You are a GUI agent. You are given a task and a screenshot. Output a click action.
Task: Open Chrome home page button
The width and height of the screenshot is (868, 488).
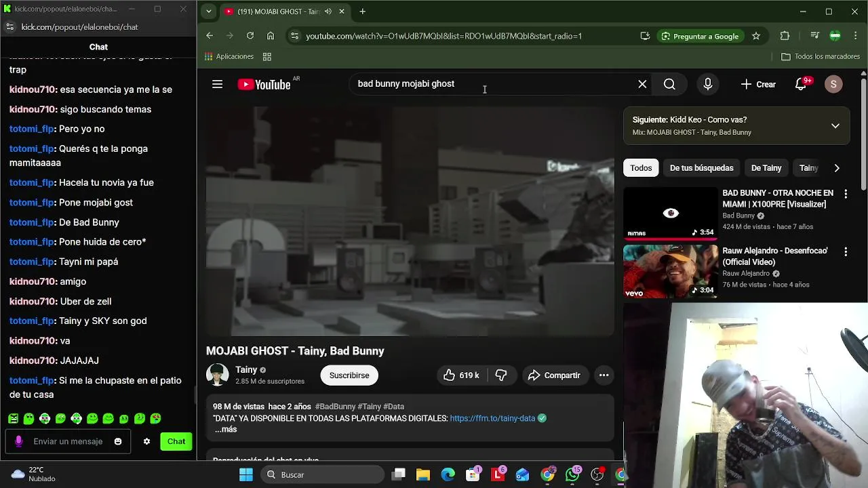(271, 36)
